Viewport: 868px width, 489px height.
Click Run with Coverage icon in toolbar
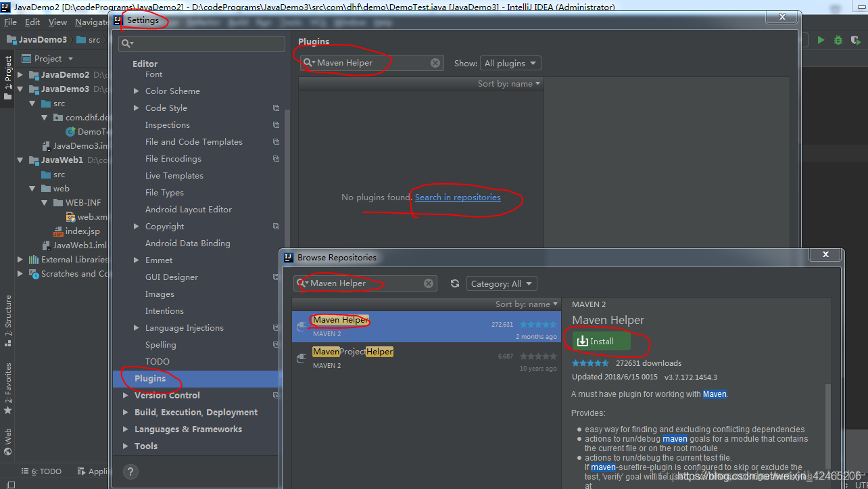click(x=855, y=40)
